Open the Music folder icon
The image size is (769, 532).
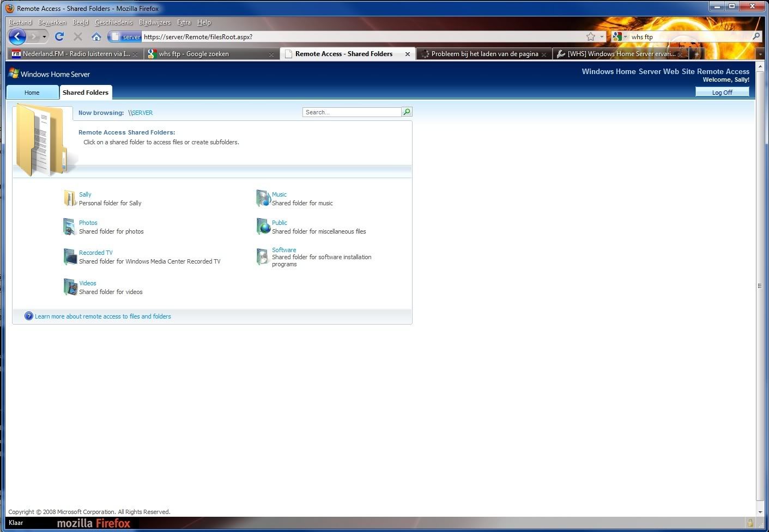pyautogui.click(x=263, y=198)
